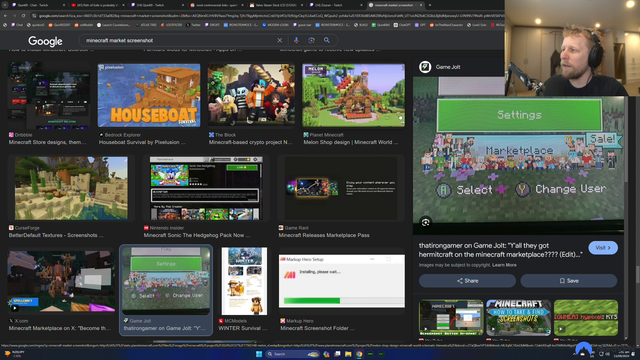Open the green Hypixel related image
Screen dimensions: 640x360
coord(586,318)
